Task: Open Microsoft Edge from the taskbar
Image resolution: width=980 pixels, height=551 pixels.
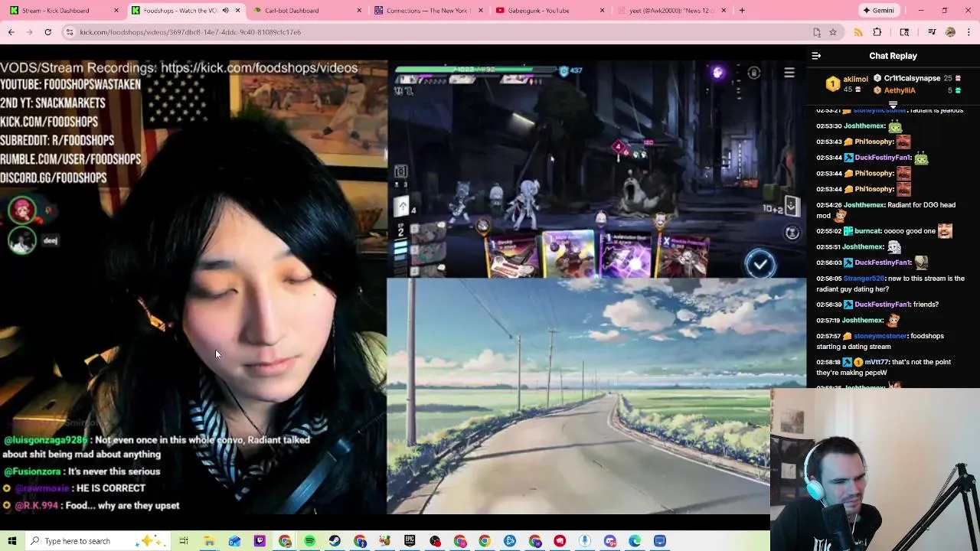Action: (635, 541)
